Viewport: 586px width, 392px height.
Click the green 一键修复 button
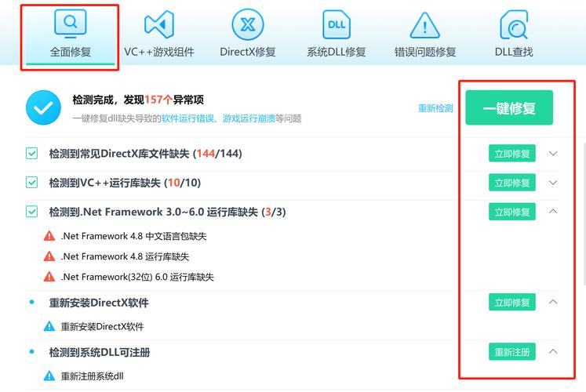509,107
